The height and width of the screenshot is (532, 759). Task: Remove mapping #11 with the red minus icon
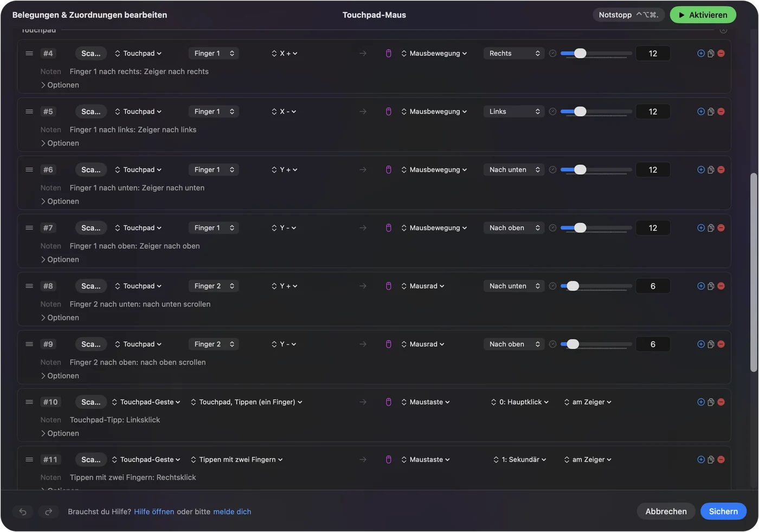(x=721, y=459)
